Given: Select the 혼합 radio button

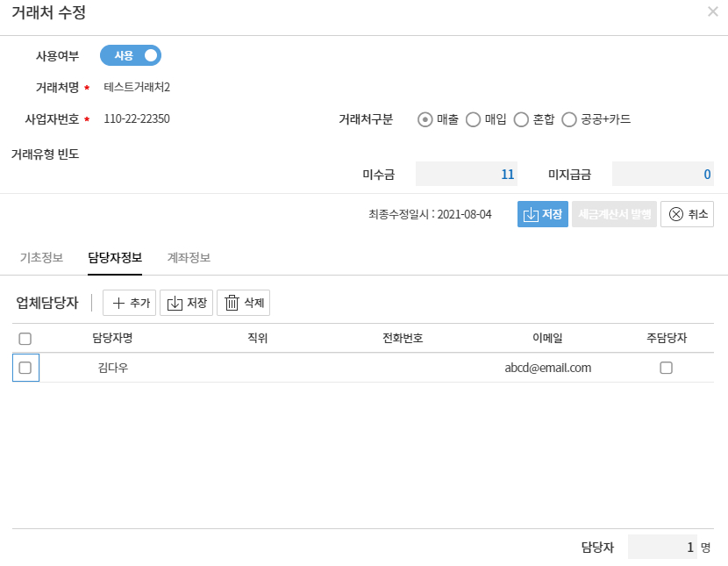Looking at the screenshot, I should tap(521, 119).
